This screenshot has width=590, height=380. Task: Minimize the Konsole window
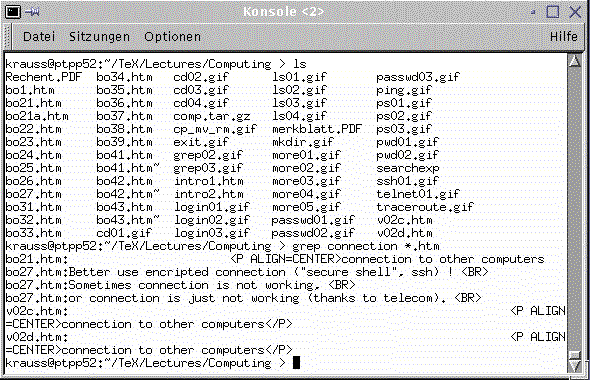point(533,12)
